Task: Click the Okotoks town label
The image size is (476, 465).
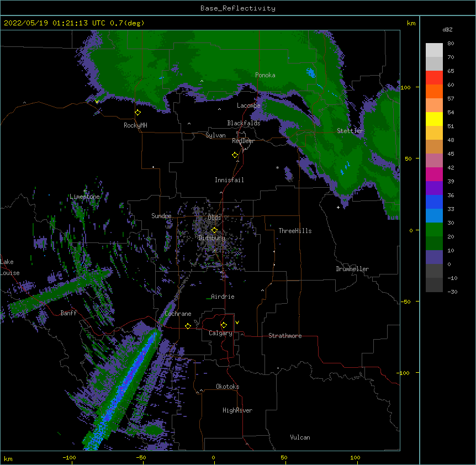Action: click(228, 387)
